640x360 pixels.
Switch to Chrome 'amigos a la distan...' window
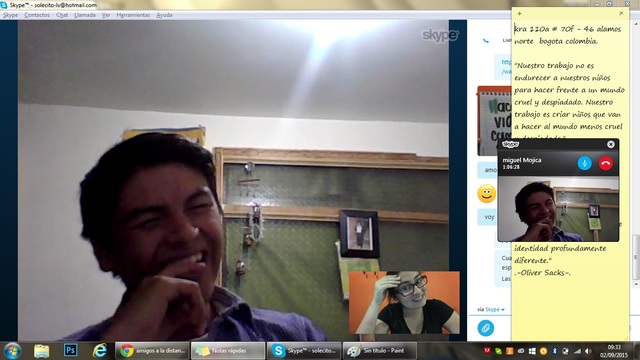pyautogui.click(x=152, y=351)
